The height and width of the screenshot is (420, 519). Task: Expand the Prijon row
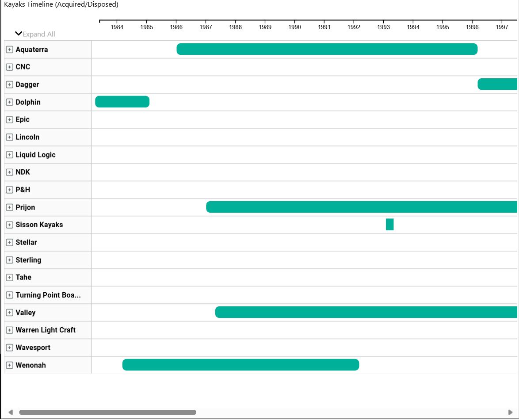point(10,207)
